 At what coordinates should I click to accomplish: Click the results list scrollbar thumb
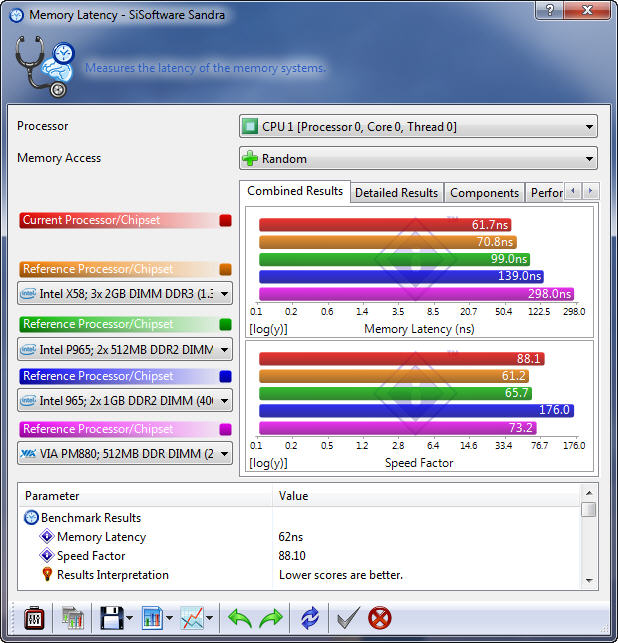pyautogui.click(x=589, y=510)
